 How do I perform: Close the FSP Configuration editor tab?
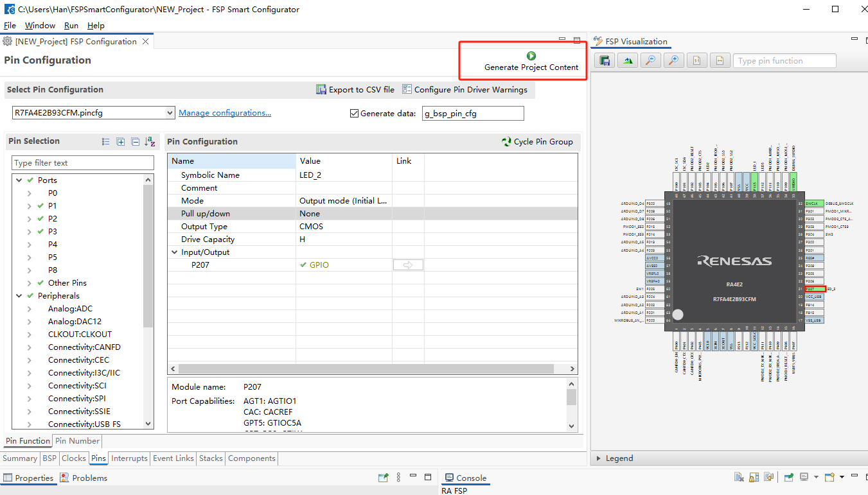[x=146, y=42]
